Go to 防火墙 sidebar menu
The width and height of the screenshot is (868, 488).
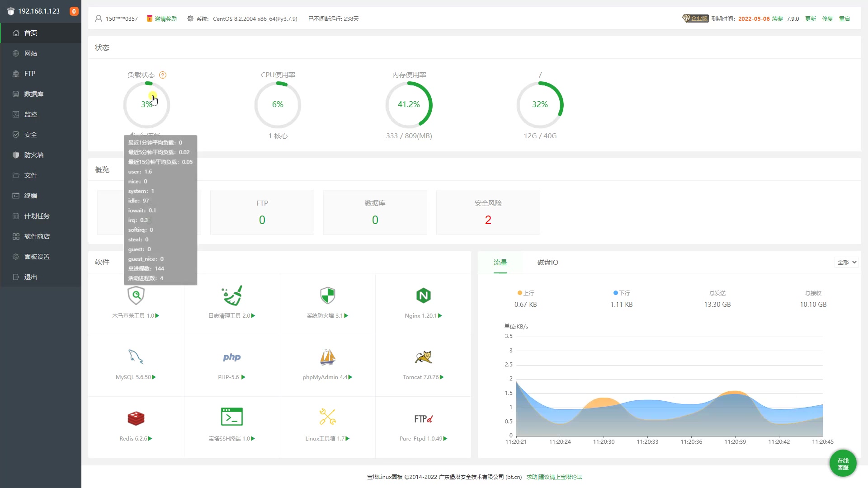(x=34, y=155)
